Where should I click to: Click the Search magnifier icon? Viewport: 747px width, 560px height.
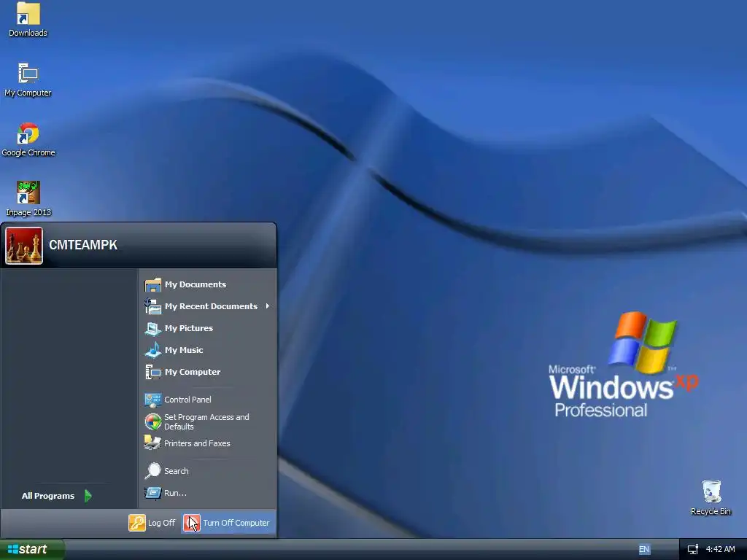(x=153, y=471)
